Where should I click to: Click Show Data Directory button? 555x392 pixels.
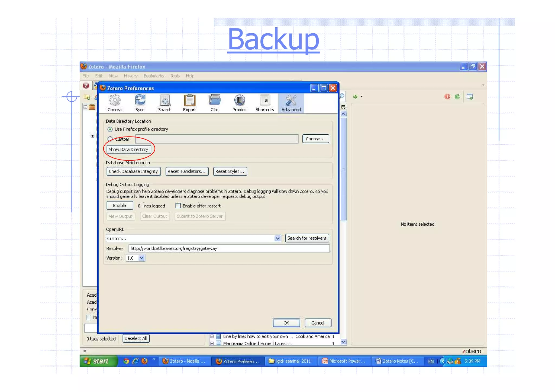(x=128, y=150)
